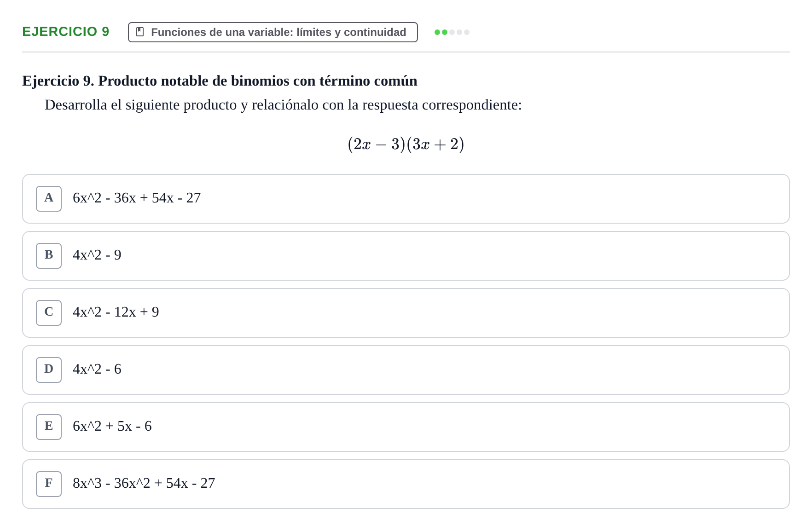Choose answer 6x^2 - 36x + 54x - 27
The image size is (812, 531).
(406, 199)
